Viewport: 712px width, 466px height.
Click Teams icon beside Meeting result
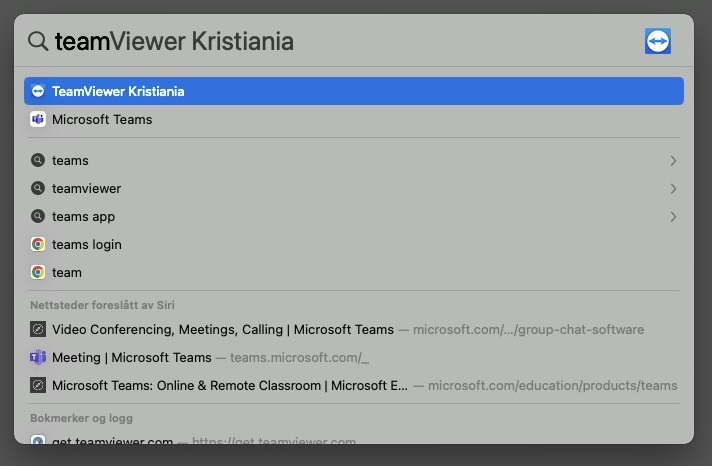click(38, 357)
